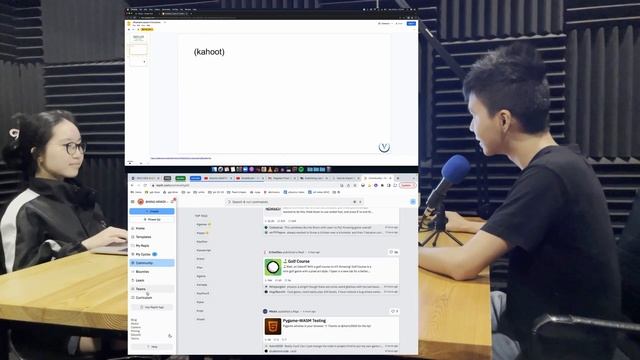Open the Golf Course post title
The height and width of the screenshot is (360, 640).
point(298,261)
